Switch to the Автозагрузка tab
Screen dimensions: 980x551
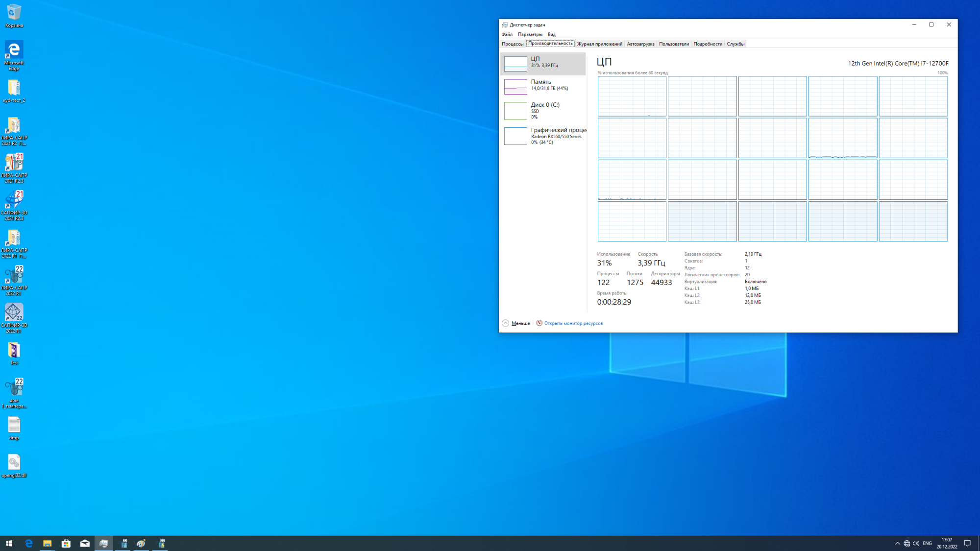coord(640,44)
